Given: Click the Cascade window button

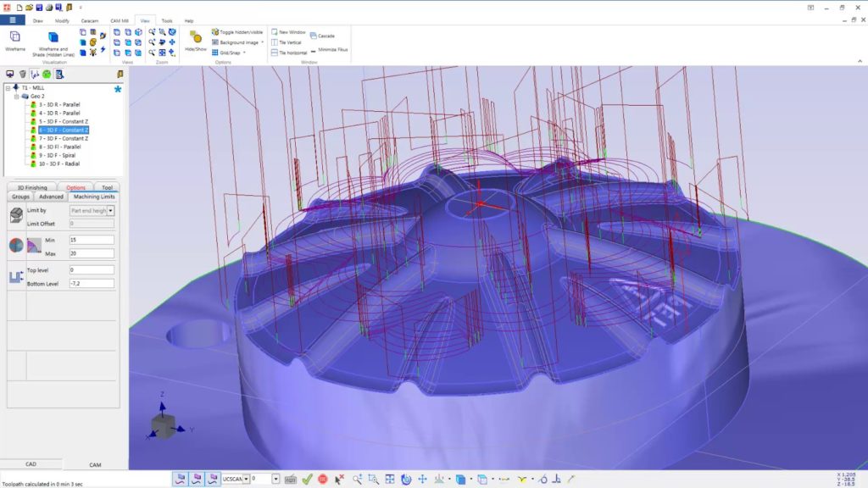Looking at the screenshot, I should (x=325, y=36).
